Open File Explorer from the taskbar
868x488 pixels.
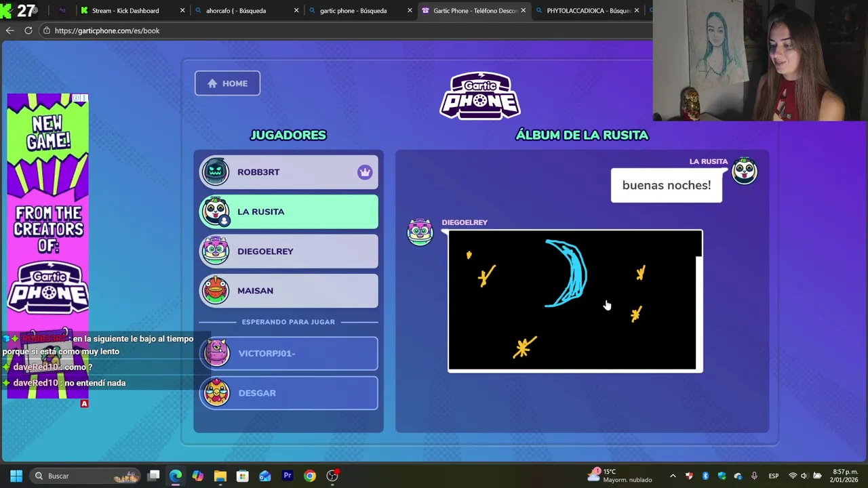(x=220, y=476)
